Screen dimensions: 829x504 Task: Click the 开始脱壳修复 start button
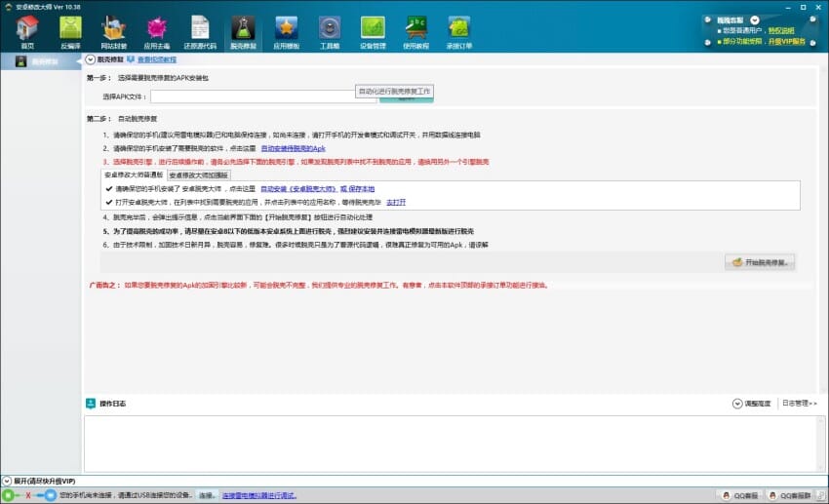tap(761, 262)
